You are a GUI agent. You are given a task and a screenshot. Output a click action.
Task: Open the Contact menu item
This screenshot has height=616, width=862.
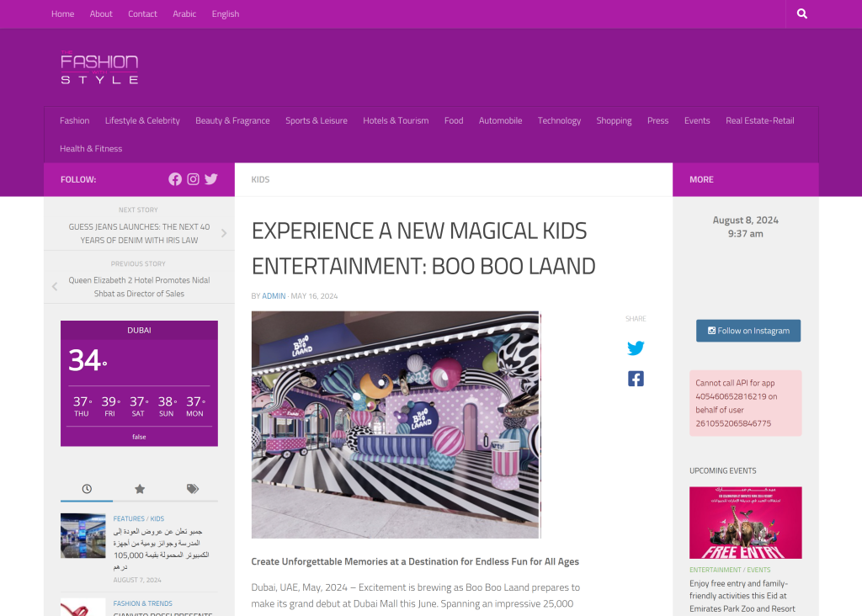click(x=142, y=13)
